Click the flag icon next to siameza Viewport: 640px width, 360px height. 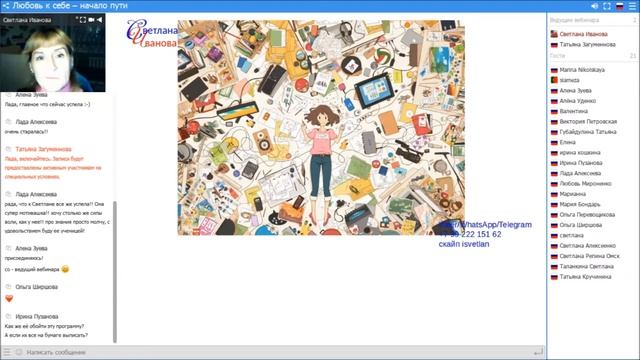[x=554, y=80]
